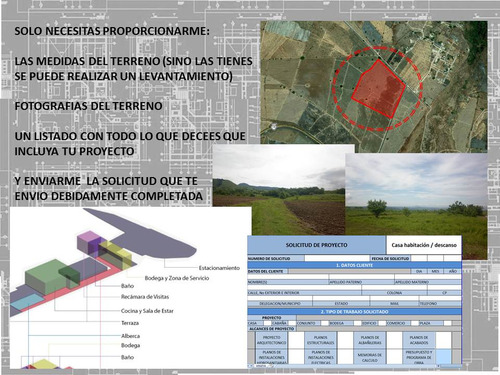Image resolution: width=500 pixels, height=375 pixels.
Task: Click the 'Estacionamiento' diagram label
Action: pyautogui.click(x=219, y=268)
